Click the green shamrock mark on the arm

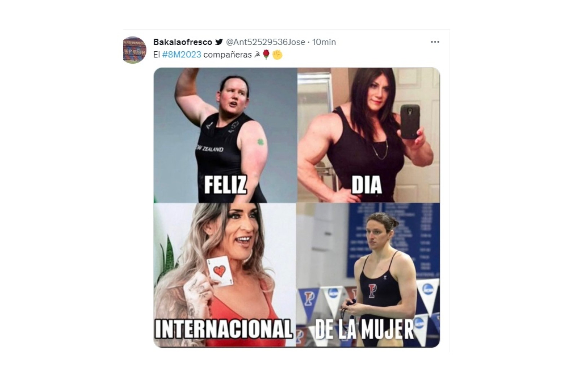260,142
